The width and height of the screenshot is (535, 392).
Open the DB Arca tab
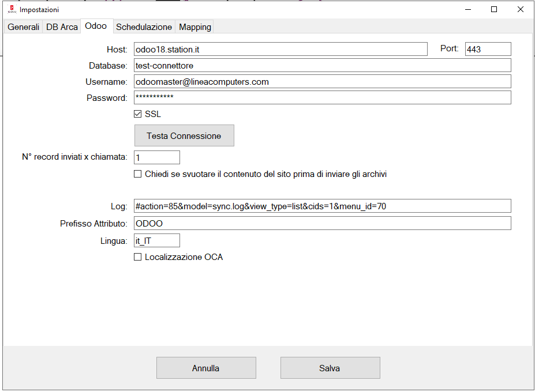coord(62,27)
